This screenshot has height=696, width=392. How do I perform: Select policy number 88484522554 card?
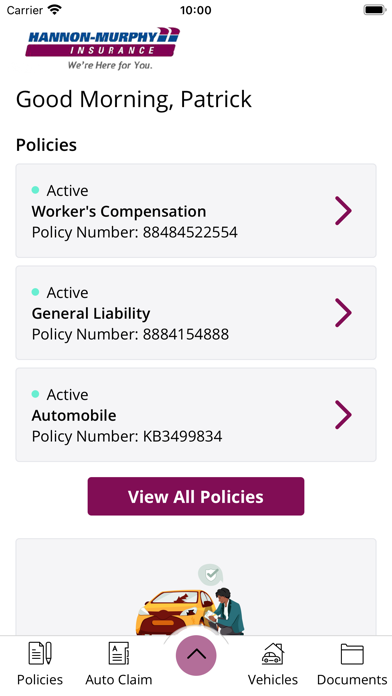(196, 211)
